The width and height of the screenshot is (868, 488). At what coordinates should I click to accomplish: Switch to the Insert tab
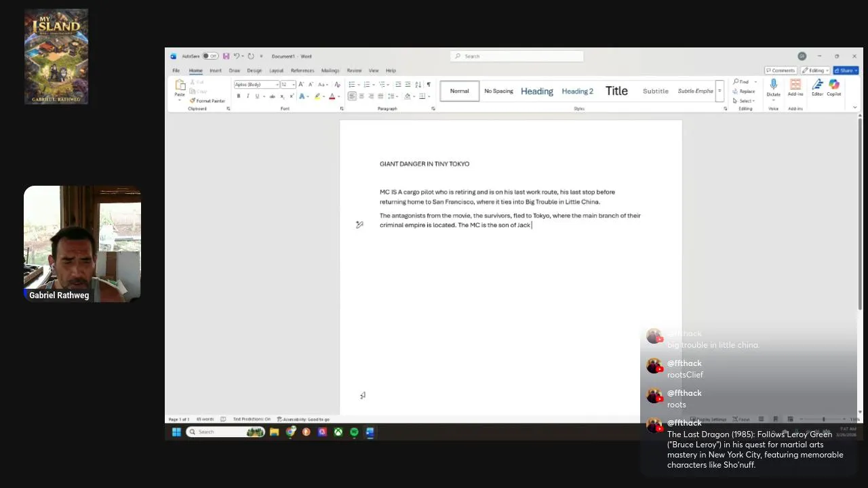point(216,70)
